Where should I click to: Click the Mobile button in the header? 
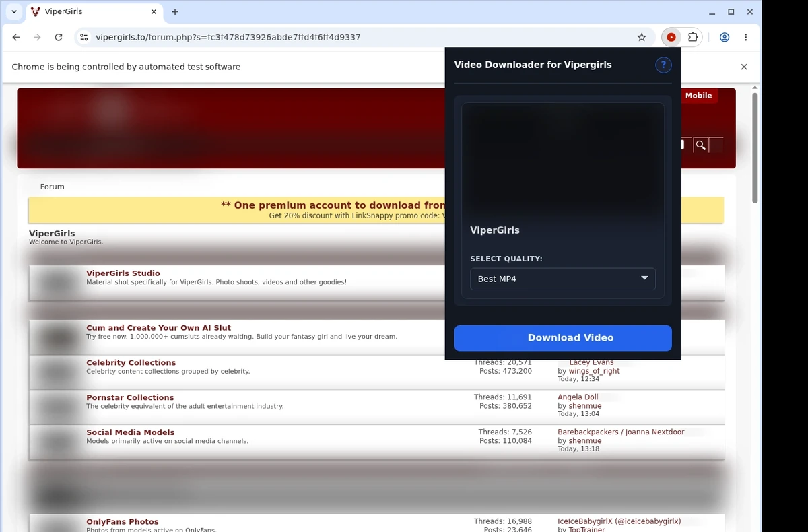(x=698, y=96)
